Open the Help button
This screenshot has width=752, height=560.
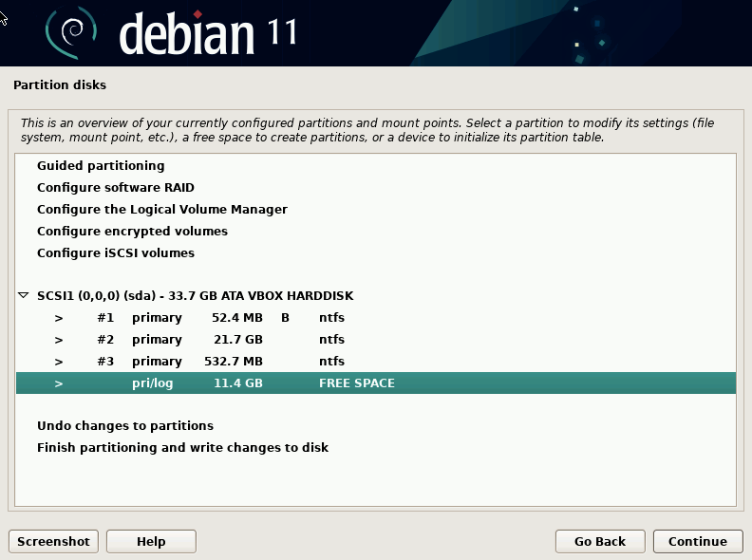coord(151,541)
